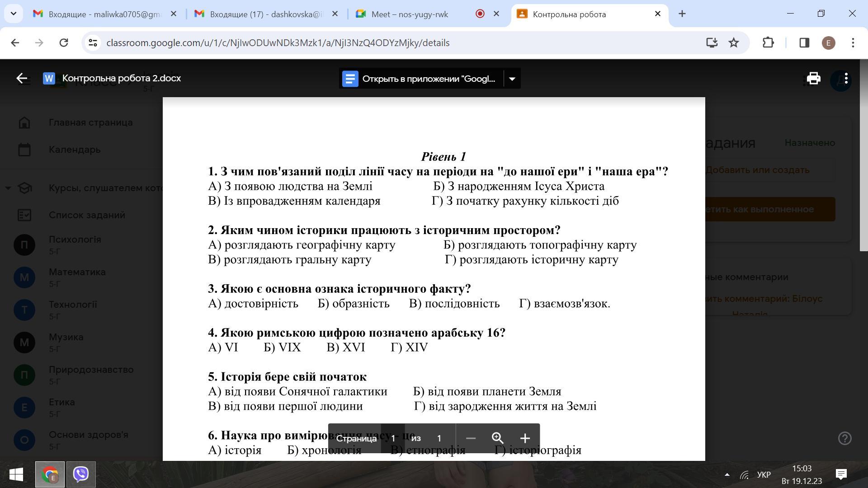Click the magnifier zoom reset icon
This screenshot has width=868, height=488.
coord(497,438)
